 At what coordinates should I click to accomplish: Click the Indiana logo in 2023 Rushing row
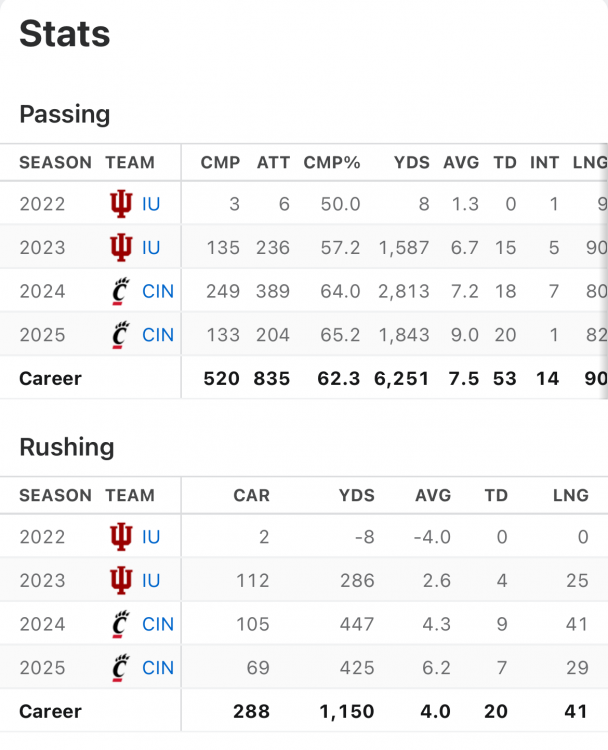pos(121,580)
